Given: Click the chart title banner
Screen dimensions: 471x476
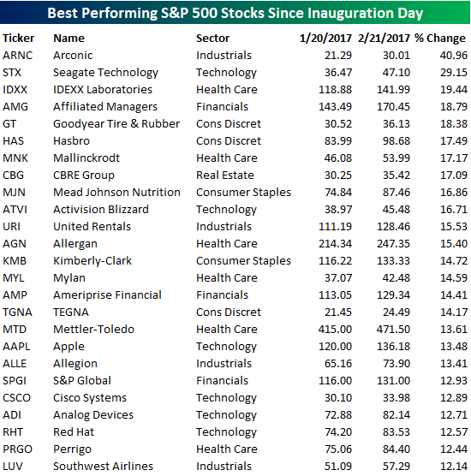Looking at the screenshot, I should pyautogui.click(x=235, y=13).
